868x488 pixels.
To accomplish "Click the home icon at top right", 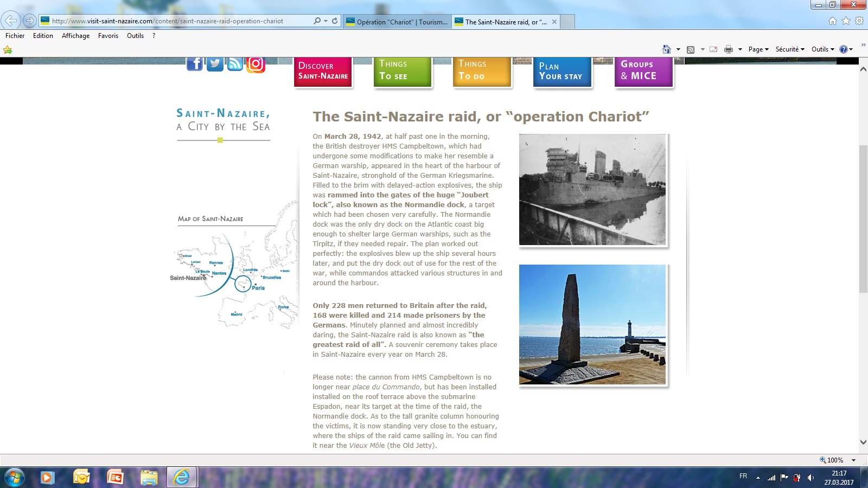I will (833, 21).
